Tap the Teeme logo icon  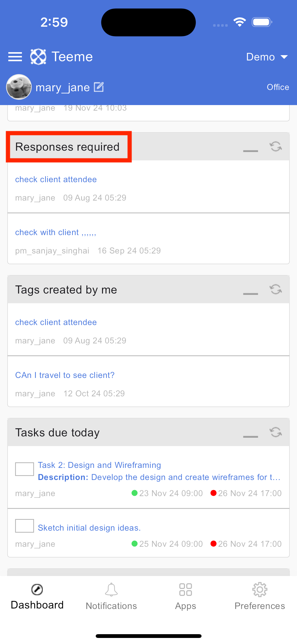[x=38, y=57]
